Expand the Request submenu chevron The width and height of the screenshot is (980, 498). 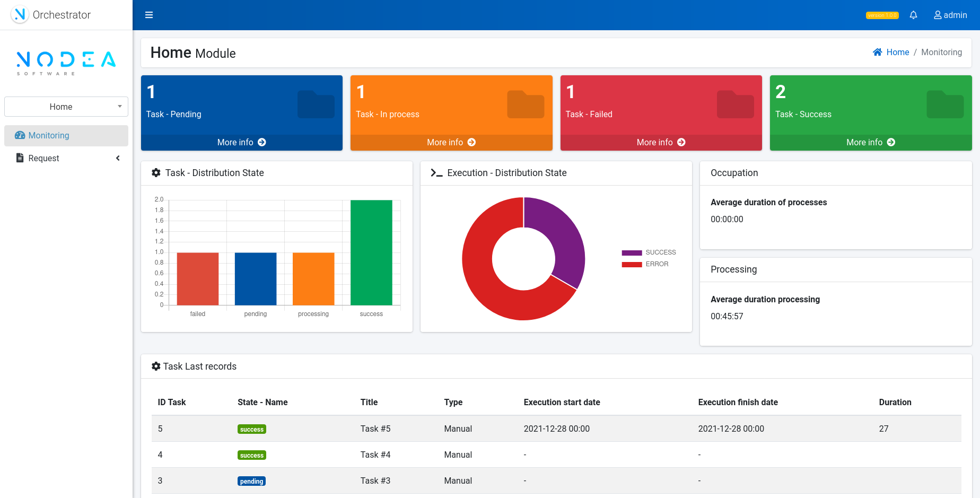click(x=118, y=158)
